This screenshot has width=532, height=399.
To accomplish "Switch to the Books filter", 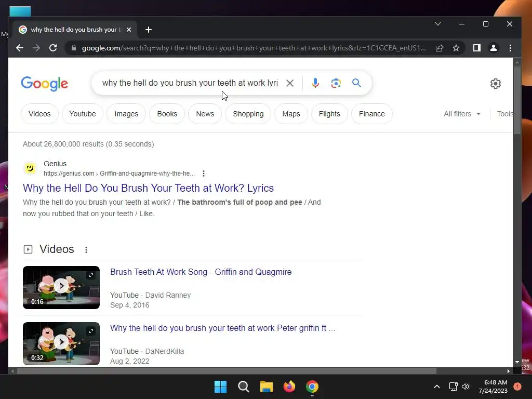I will [167, 114].
